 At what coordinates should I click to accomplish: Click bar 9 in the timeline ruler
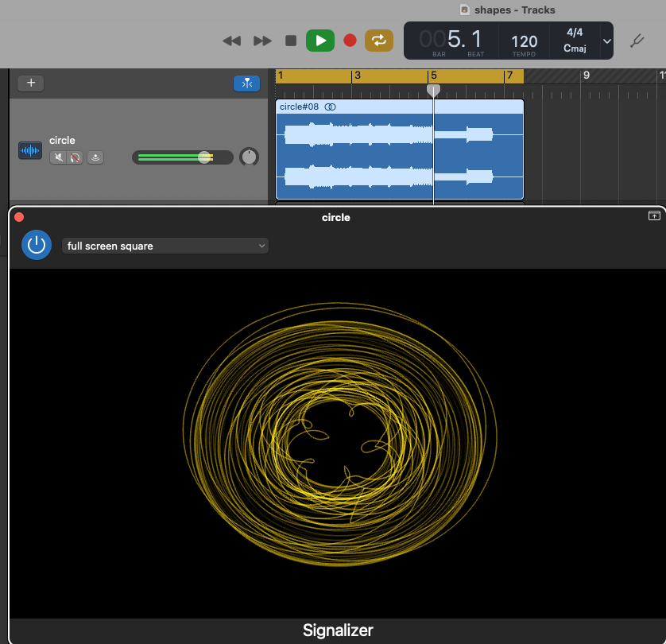tap(587, 76)
